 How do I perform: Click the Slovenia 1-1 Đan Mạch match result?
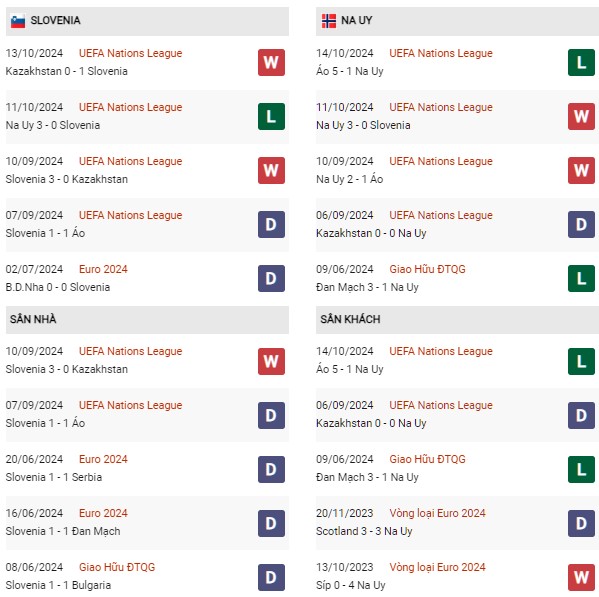(x=63, y=531)
